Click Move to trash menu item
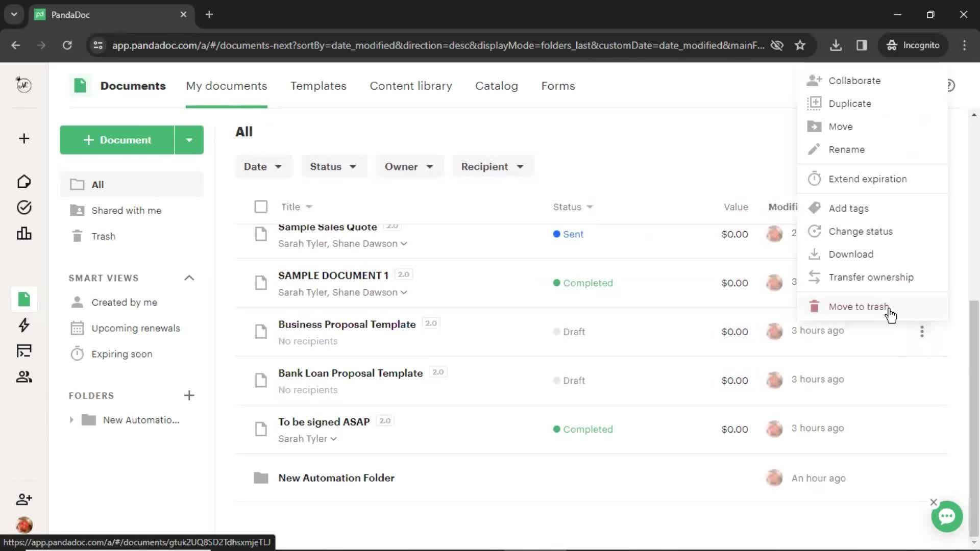 (x=872, y=307)
